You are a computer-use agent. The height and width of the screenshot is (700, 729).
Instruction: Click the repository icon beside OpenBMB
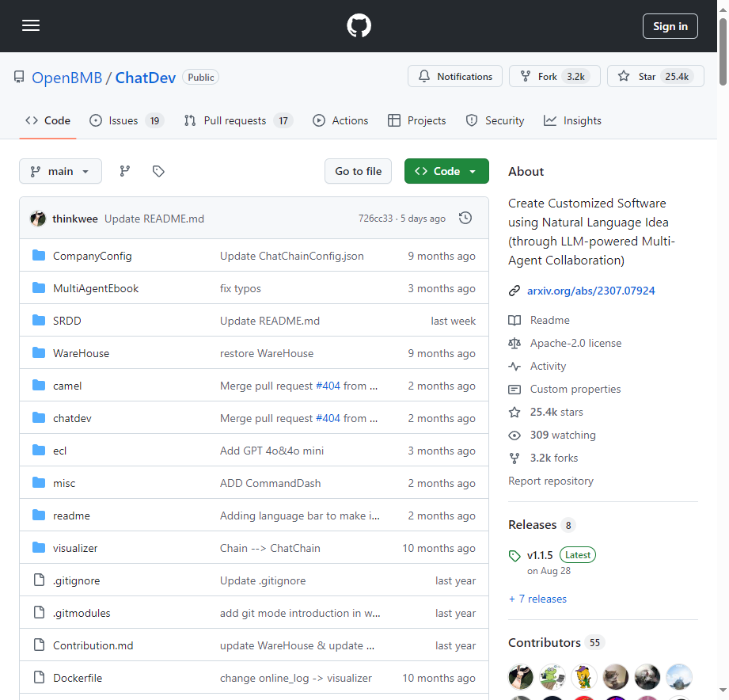coord(19,78)
